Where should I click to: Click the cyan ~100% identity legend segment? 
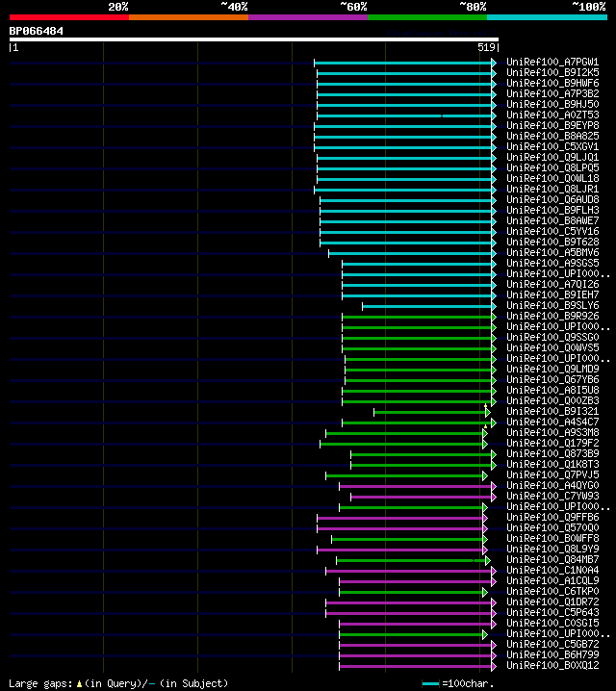(x=548, y=17)
